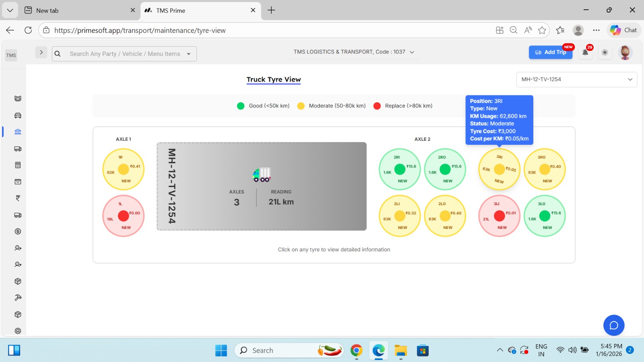This screenshot has height=362, width=644.
Task: Select the red 1L tyre needing replacement
Action: pos(123,216)
